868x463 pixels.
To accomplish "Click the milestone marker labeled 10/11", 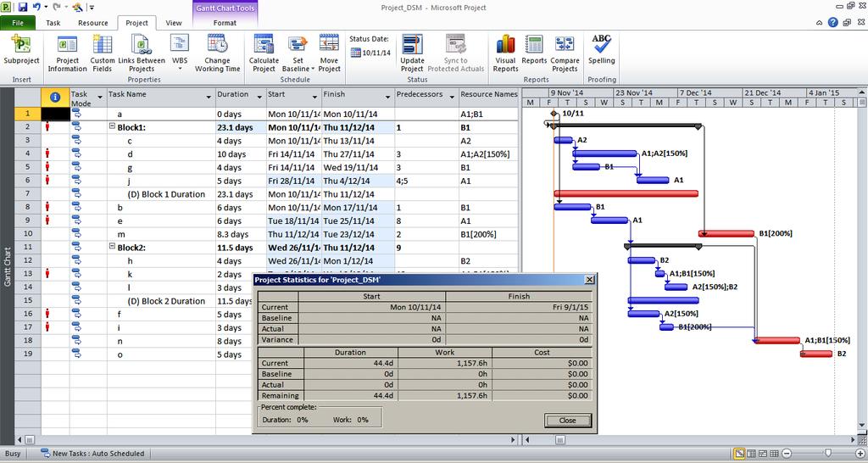I will click(554, 114).
